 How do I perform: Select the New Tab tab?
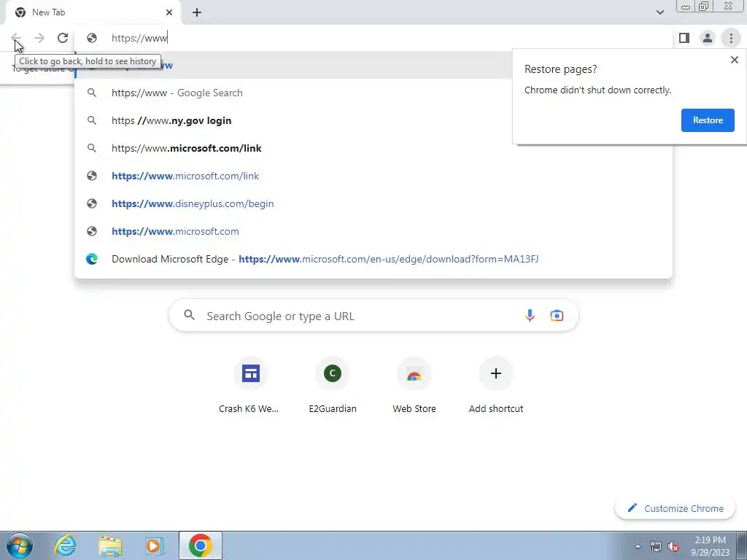tap(93, 12)
